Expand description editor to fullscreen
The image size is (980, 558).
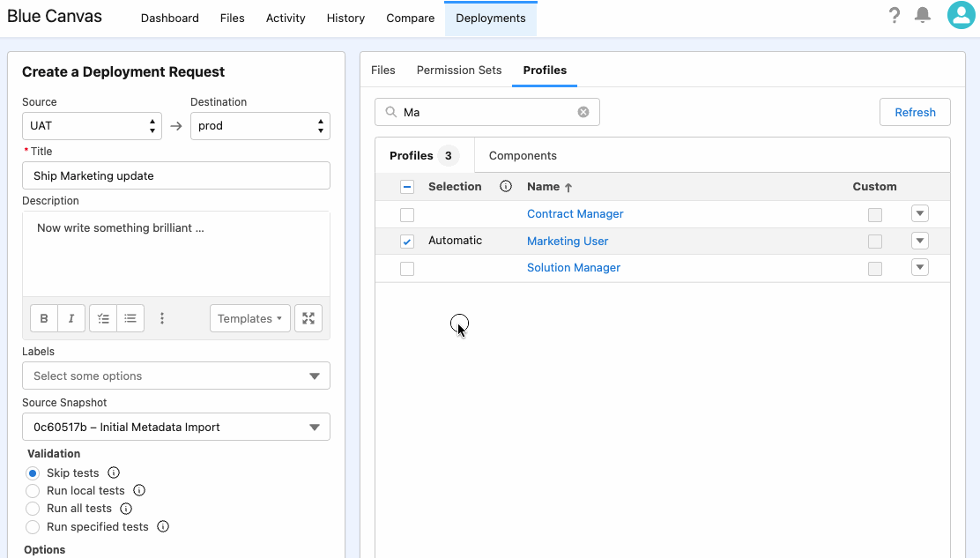(x=308, y=319)
